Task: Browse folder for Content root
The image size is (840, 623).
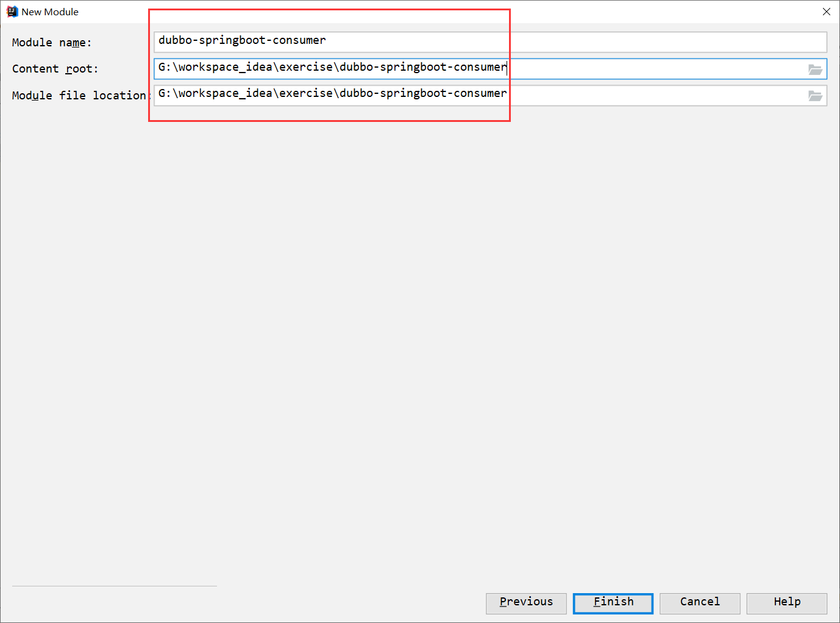Action: [x=815, y=69]
